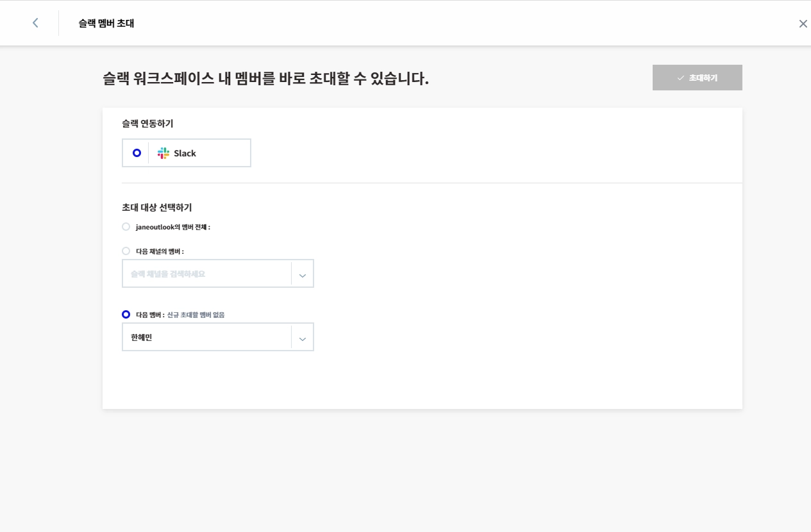Click the 슬랙 채널을 검색하세요 search field

pos(206,274)
